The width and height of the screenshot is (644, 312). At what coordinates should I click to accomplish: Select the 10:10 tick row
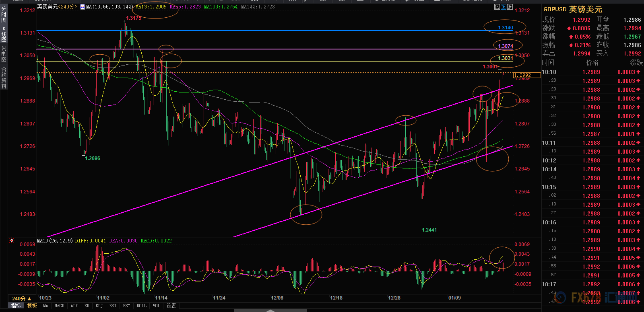tap(592, 72)
